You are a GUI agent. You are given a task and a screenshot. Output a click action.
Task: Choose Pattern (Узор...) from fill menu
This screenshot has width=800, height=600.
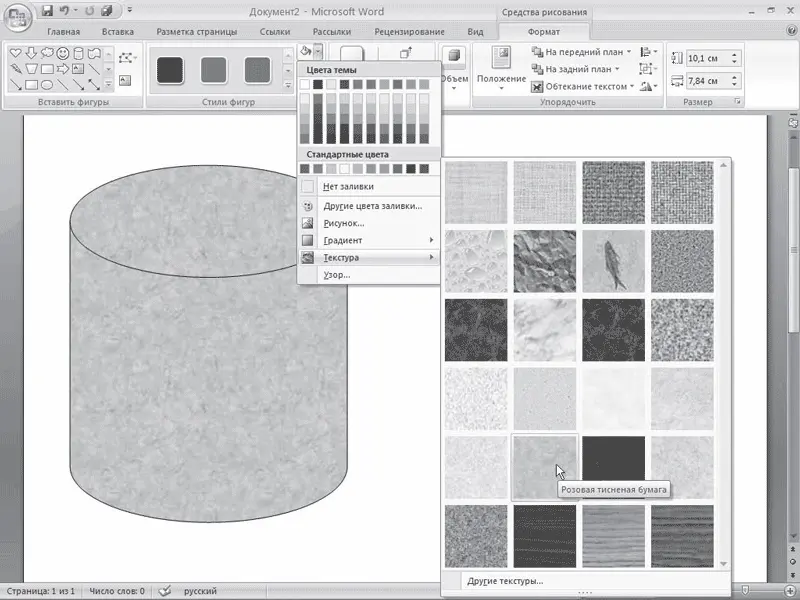tap(337, 275)
